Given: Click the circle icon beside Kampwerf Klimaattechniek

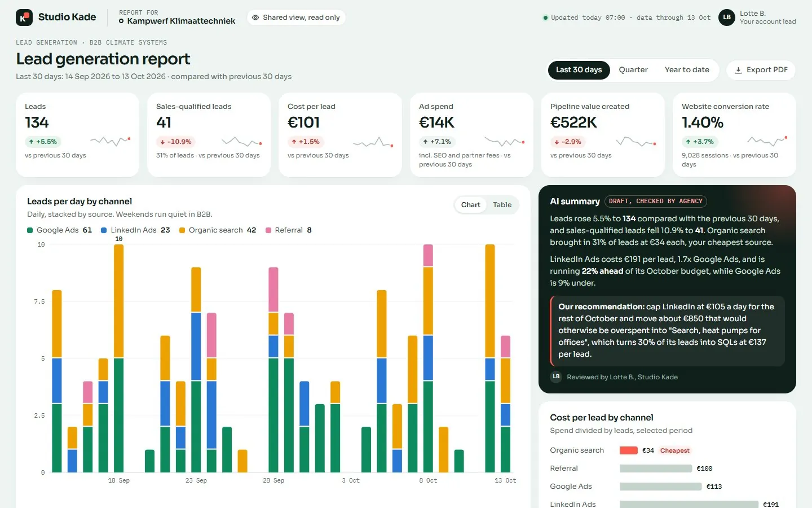Looking at the screenshot, I should 121,21.
